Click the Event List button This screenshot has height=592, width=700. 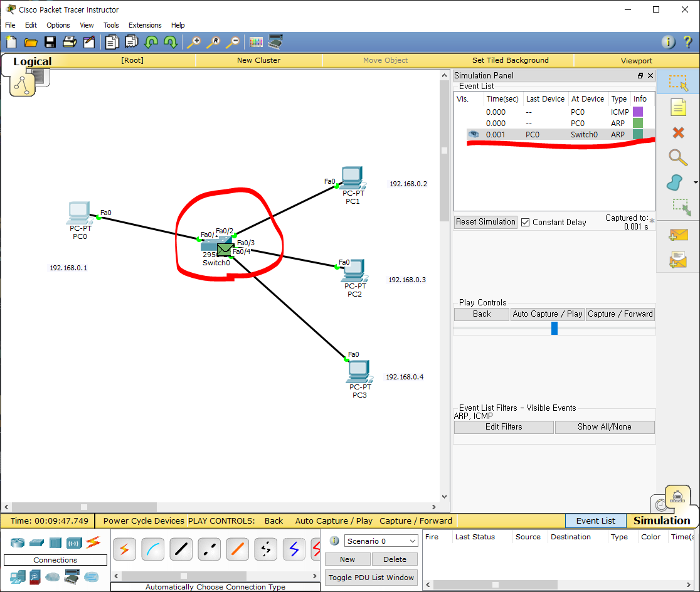(595, 521)
